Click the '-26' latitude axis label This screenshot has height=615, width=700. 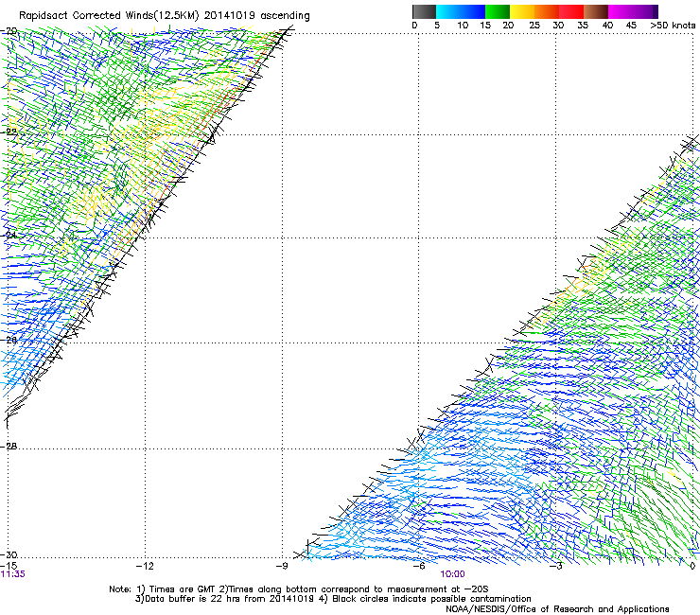click(x=9, y=340)
